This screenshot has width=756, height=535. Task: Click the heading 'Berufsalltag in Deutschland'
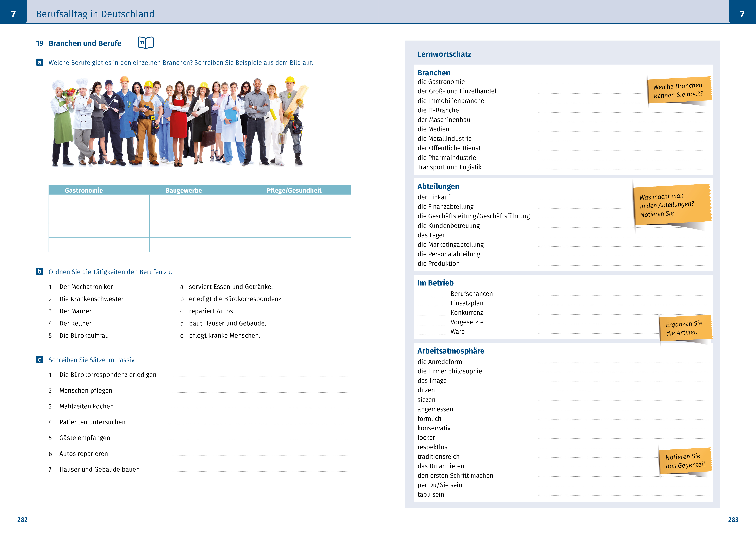(95, 14)
